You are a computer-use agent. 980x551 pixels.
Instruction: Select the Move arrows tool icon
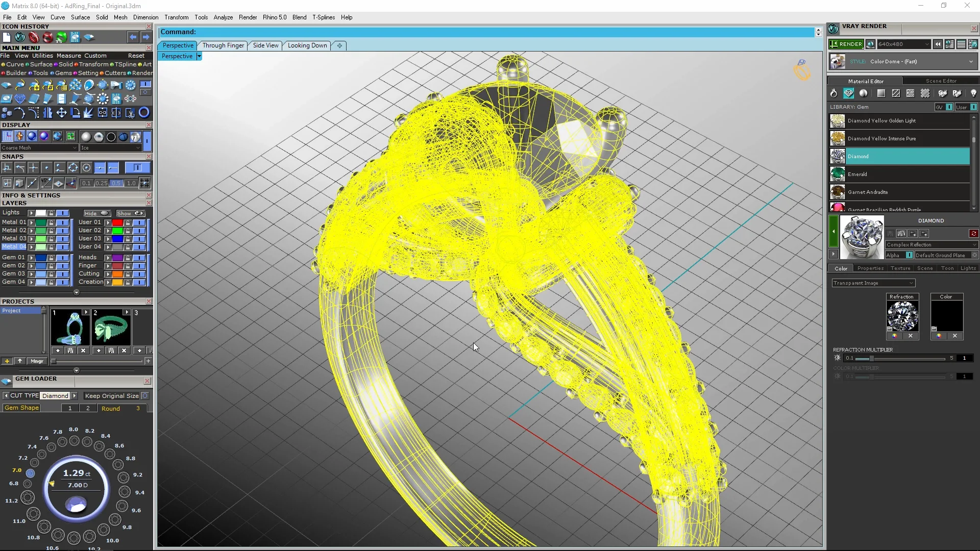click(x=61, y=113)
